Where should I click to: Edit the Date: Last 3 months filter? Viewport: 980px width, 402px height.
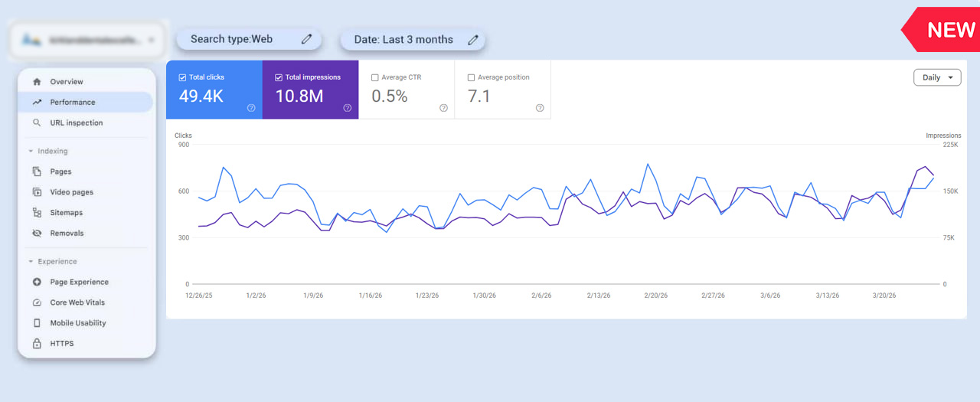click(x=413, y=40)
